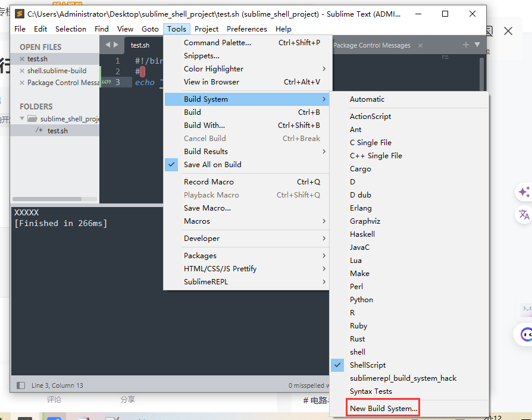The width and height of the screenshot is (532, 420).
Task: Close shell.sublime-build in Open Files list
Action: coord(22,71)
